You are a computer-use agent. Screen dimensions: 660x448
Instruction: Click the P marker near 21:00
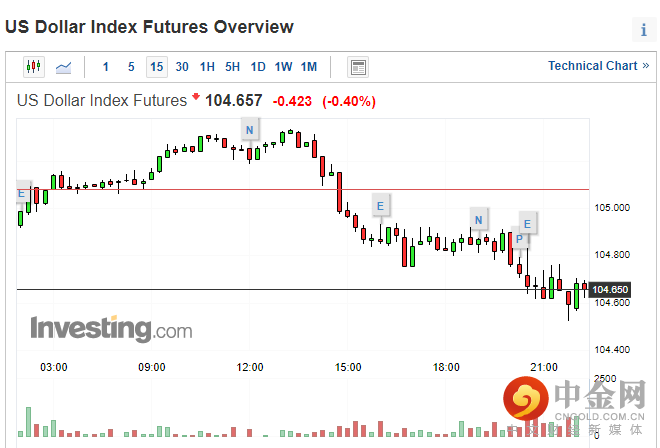click(x=520, y=239)
